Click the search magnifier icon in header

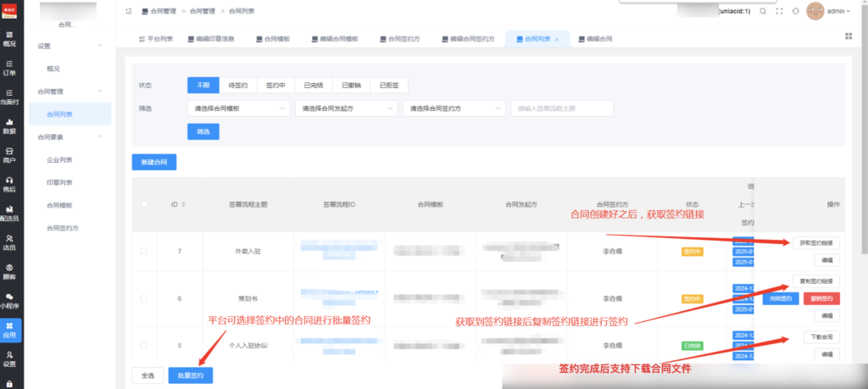point(763,11)
